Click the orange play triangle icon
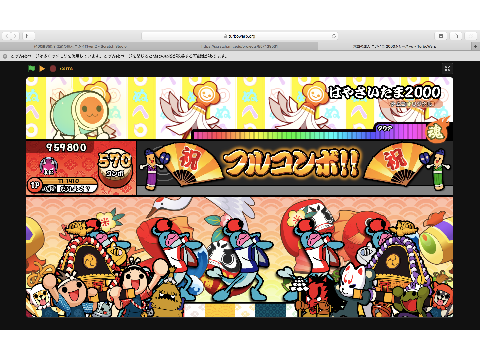Screen dimensions: 480x360 pos(42,68)
